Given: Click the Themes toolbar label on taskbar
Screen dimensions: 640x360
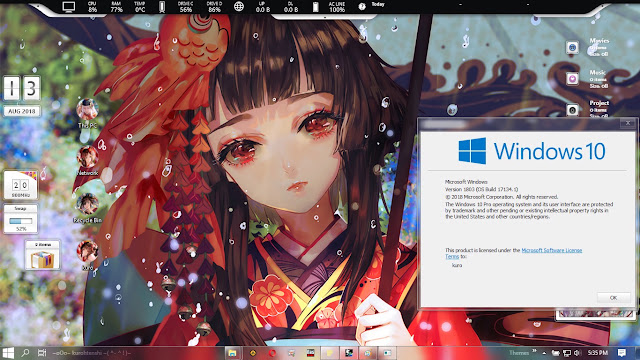Looking at the screenshot, I should (519, 353).
